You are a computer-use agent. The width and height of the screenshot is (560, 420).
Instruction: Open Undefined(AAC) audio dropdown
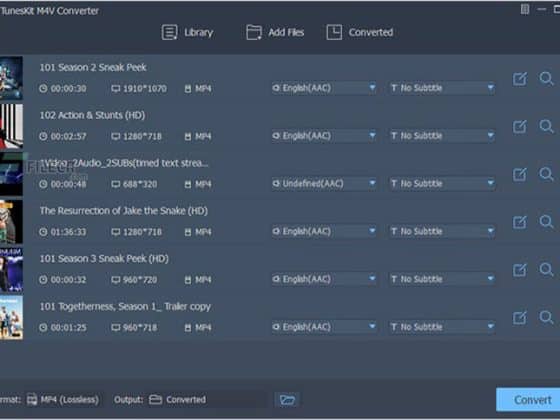324,184
